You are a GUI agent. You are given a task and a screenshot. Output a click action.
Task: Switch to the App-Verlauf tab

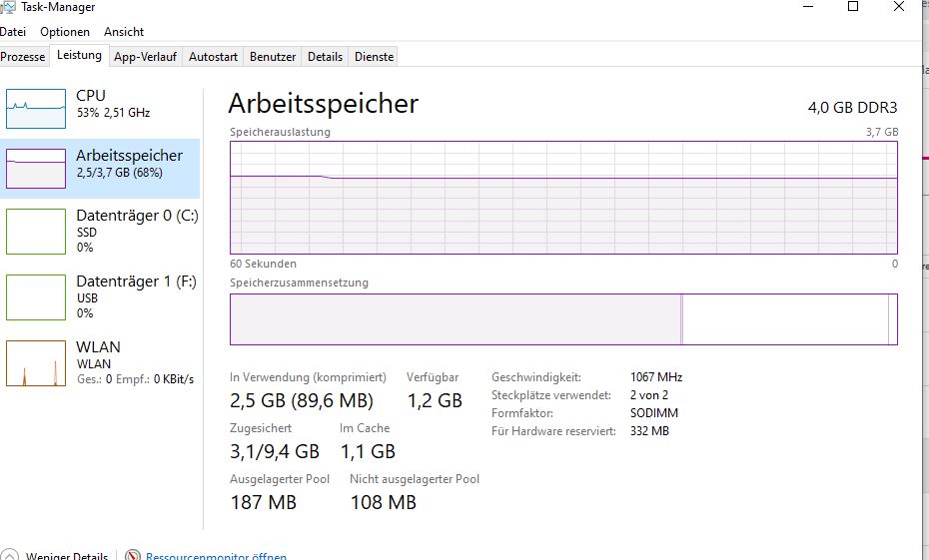pyautogui.click(x=145, y=57)
